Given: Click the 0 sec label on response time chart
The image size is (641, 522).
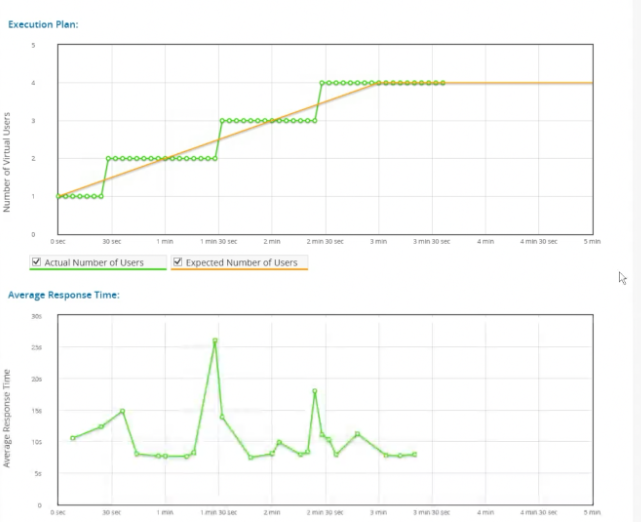Looking at the screenshot, I should (58, 511).
